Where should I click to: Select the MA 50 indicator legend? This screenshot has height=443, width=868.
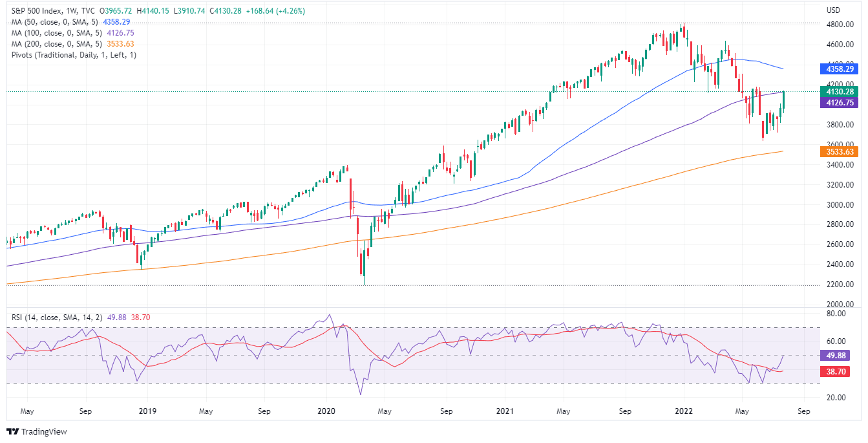click(x=55, y=22)
